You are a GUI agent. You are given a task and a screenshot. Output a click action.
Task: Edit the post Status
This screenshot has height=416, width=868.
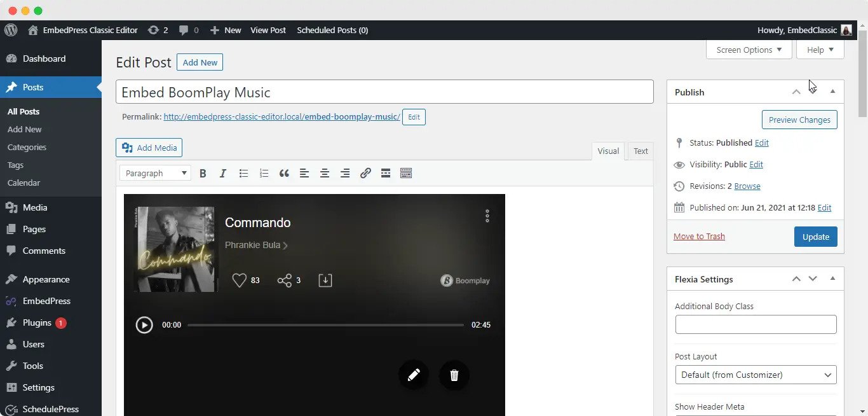point(762,142)
